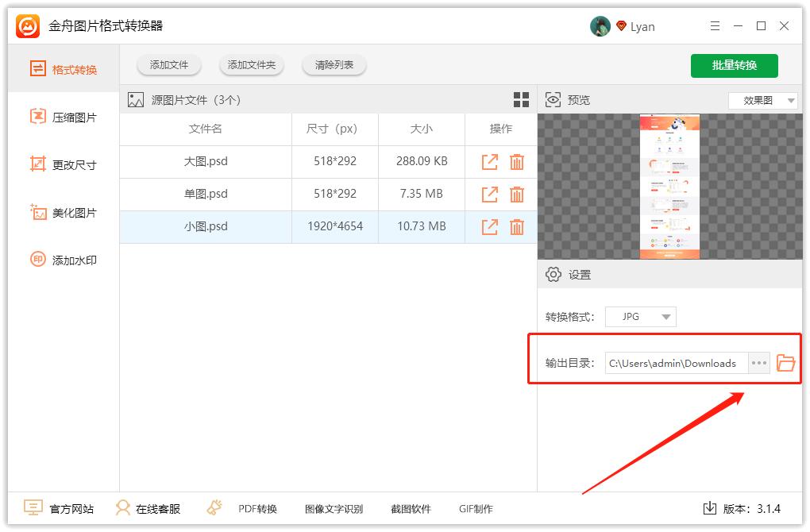Open output folder via folder icon
The width and height of the screenshot is (810, 532).
(785, 363)
